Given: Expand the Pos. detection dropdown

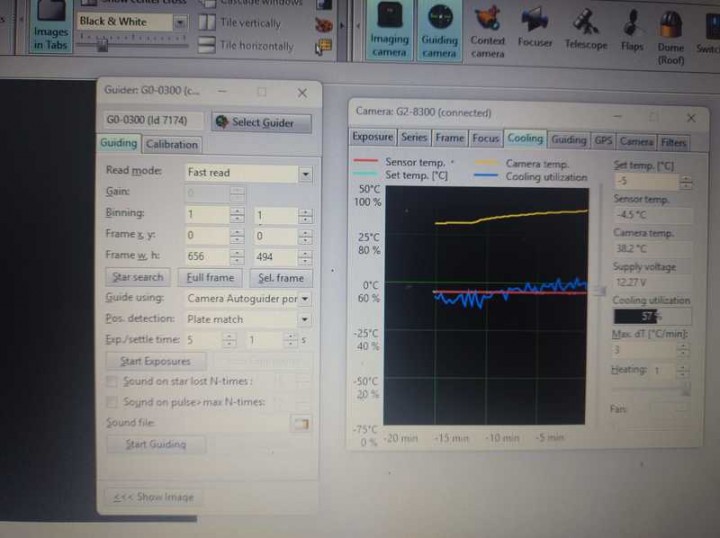Looking at the screenshot, I should point(304,319).
